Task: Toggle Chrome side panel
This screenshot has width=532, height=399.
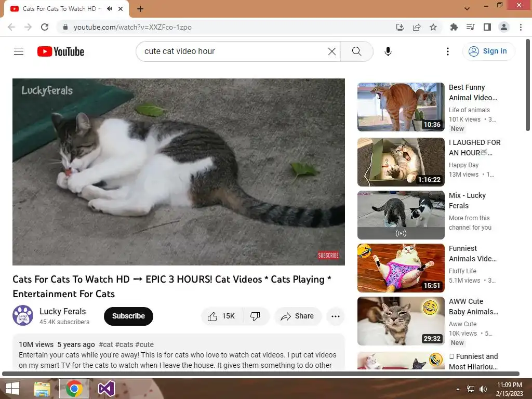Action: point(487,27)
